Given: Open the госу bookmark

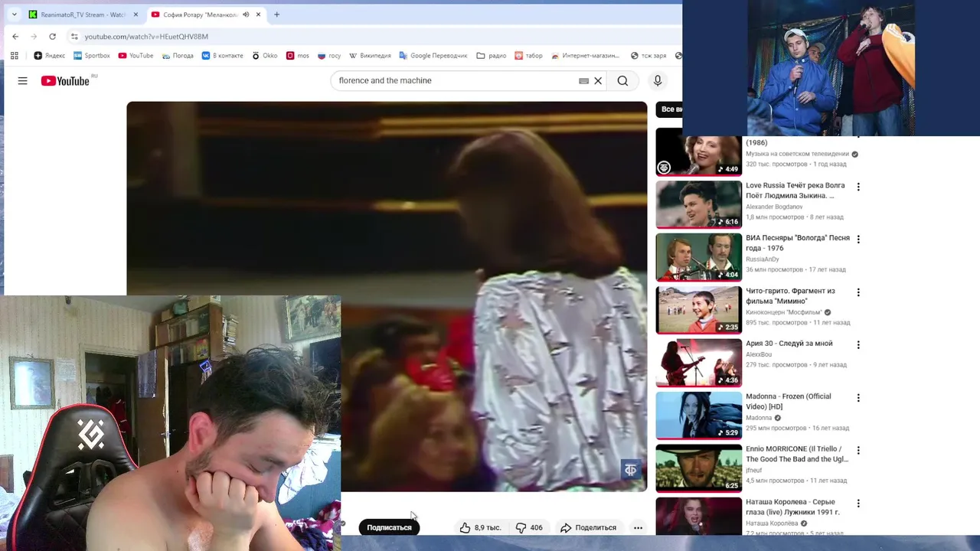Looking at the screenshot, I should pyautogui.click(x=329, y=55).
